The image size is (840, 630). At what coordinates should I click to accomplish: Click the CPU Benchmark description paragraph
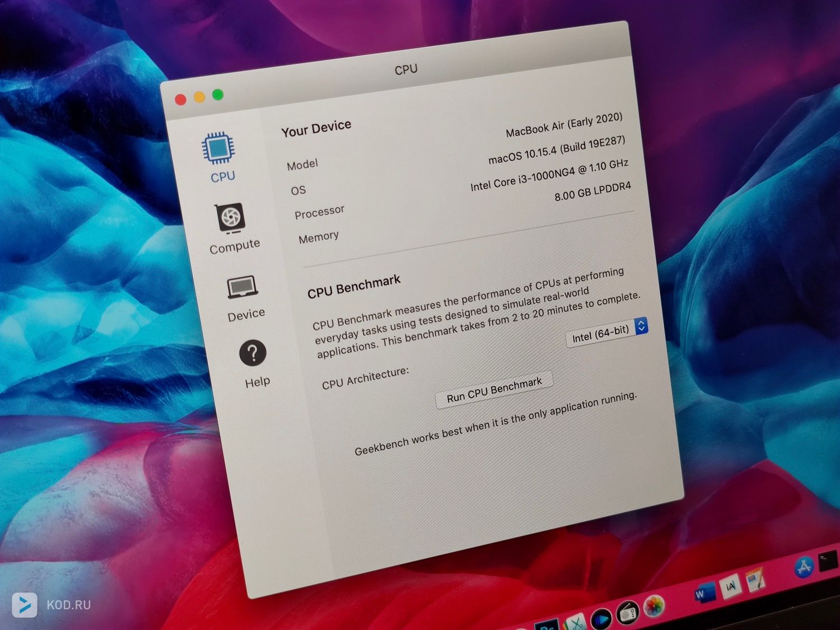click(x=476, y=314)
